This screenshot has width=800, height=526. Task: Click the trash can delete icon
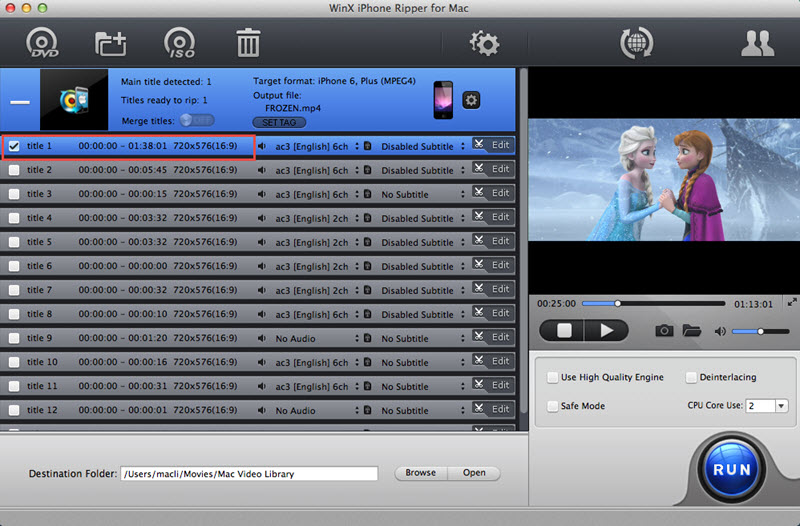[248, 43]
